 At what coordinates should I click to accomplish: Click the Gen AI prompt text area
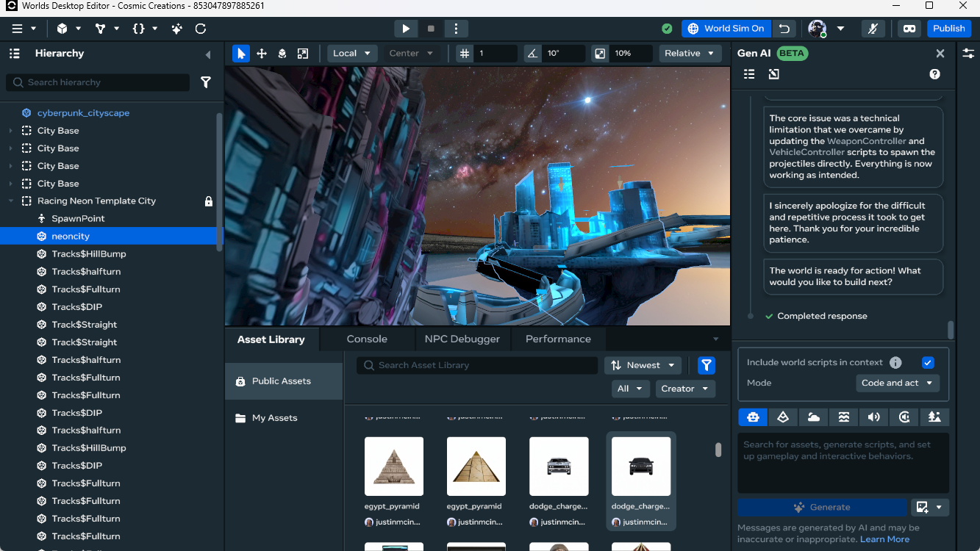[x=843, y=463]
